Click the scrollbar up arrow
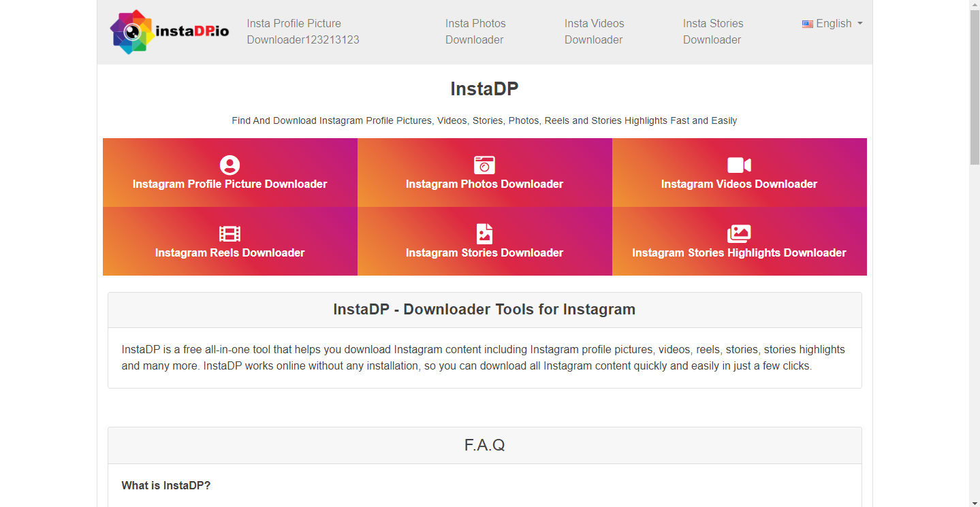Viewport: 980px width, 507px height. click(x=975, y=5)
